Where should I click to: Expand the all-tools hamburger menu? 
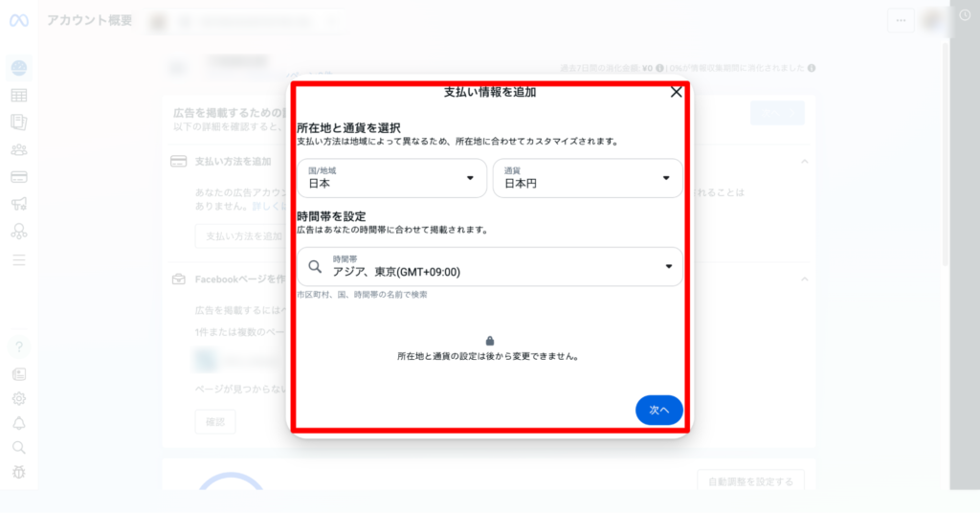tap(19, 259)
